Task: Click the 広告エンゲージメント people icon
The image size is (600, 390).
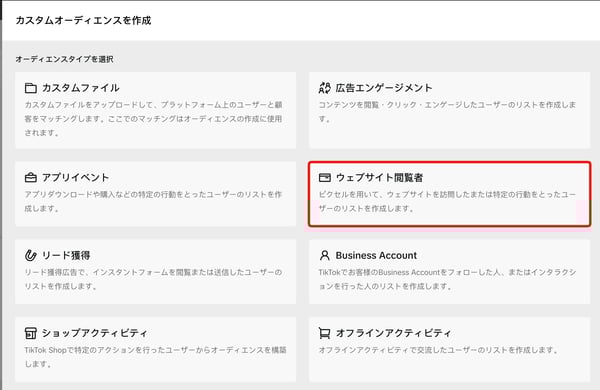Action: [324, 88]
